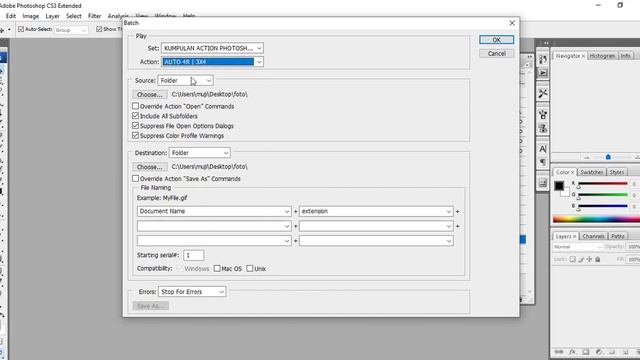Screen dimensions: 640x360
Task: Switch to the Styles tab
Action: (x=617, y=172)
